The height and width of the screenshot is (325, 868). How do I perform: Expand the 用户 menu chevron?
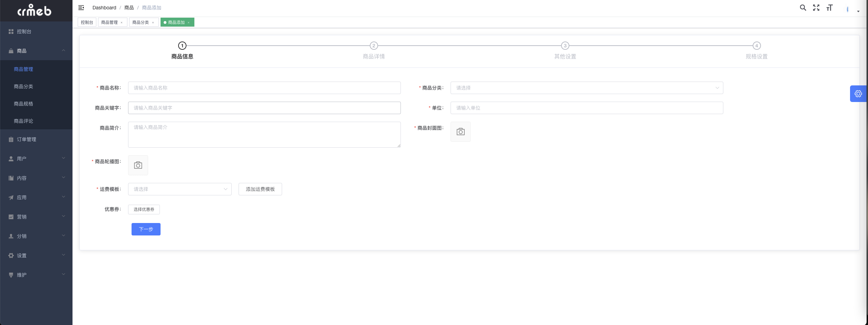64,158
